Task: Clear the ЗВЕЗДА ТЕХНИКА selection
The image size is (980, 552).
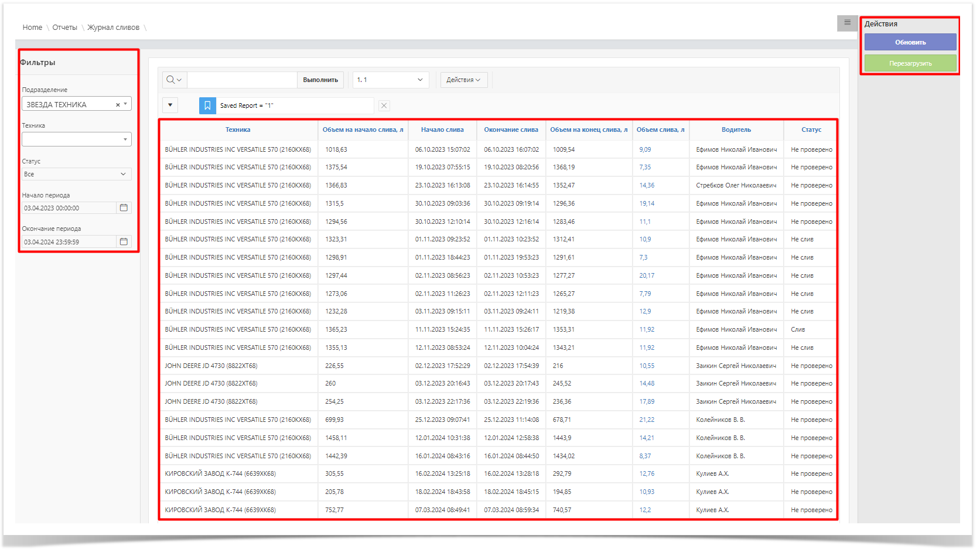Action: point(118,105)
